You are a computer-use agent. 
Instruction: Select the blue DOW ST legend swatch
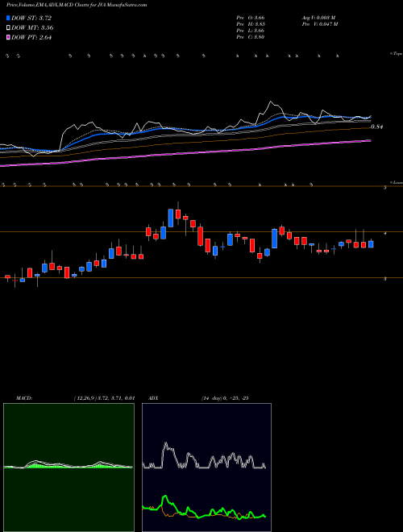(9, 18)
